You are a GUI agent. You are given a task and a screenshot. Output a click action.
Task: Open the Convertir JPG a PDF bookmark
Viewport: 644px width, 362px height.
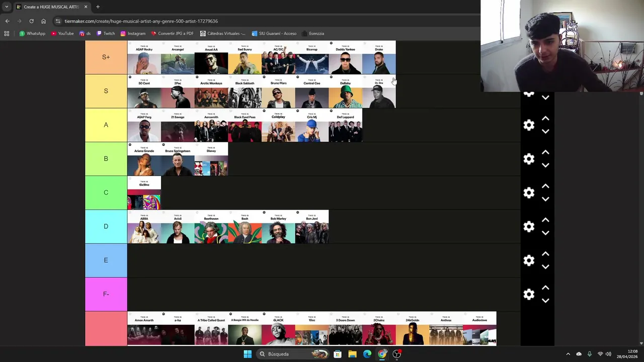[172, 33]
